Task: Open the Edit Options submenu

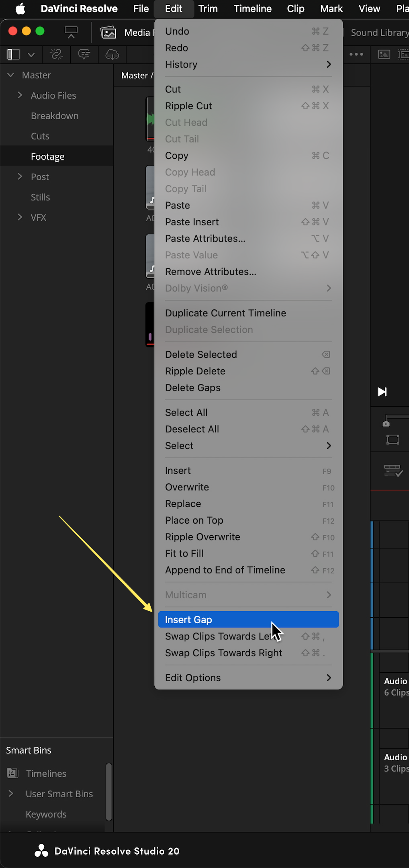Action: (248, 678)
